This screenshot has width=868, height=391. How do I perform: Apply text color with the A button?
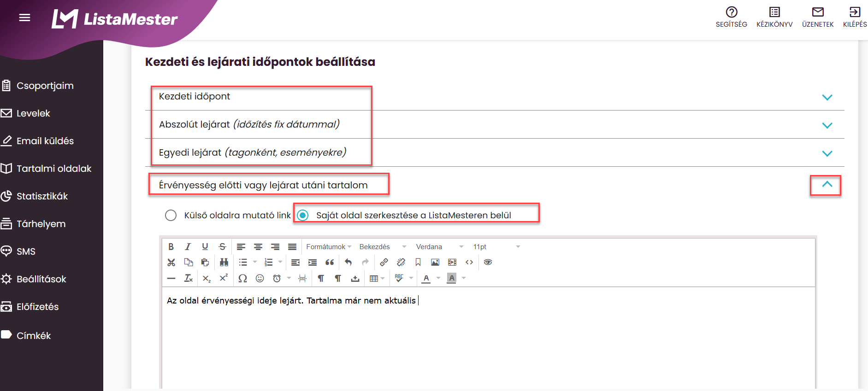tap(426, 278)
